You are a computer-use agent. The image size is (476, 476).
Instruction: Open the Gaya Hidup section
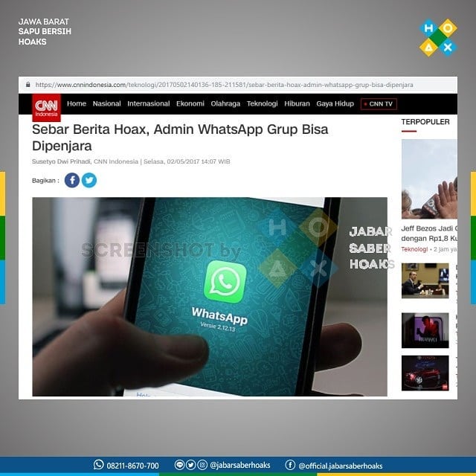(x=335, y=104)
